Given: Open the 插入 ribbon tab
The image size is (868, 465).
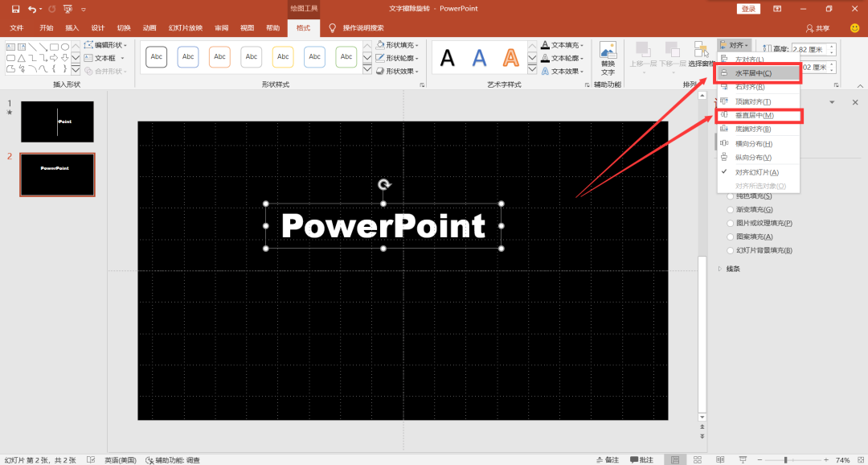Looking at the screenshot, I should [x=72, y=27].
